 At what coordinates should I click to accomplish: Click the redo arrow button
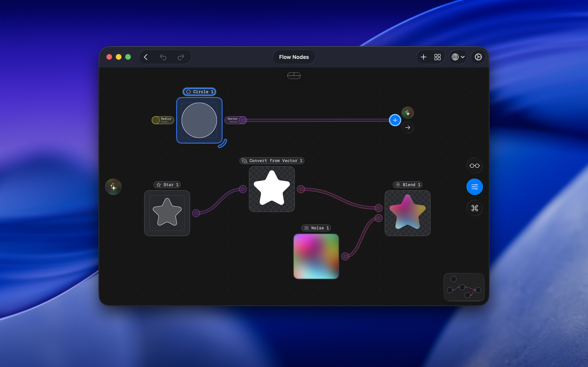181,57
